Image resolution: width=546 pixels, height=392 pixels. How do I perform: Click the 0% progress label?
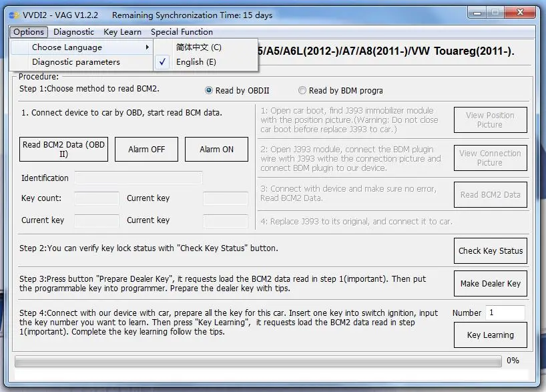point(513,361)
